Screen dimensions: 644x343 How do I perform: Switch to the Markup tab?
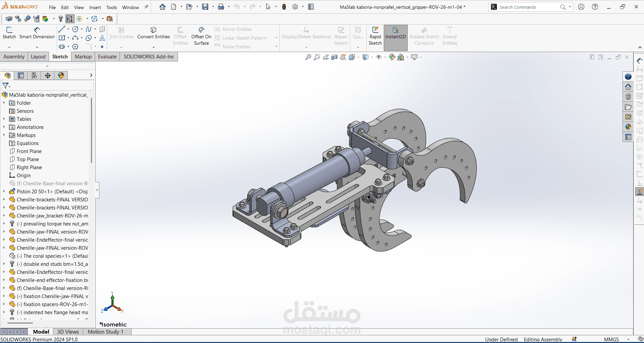click(x=83, y=57)
